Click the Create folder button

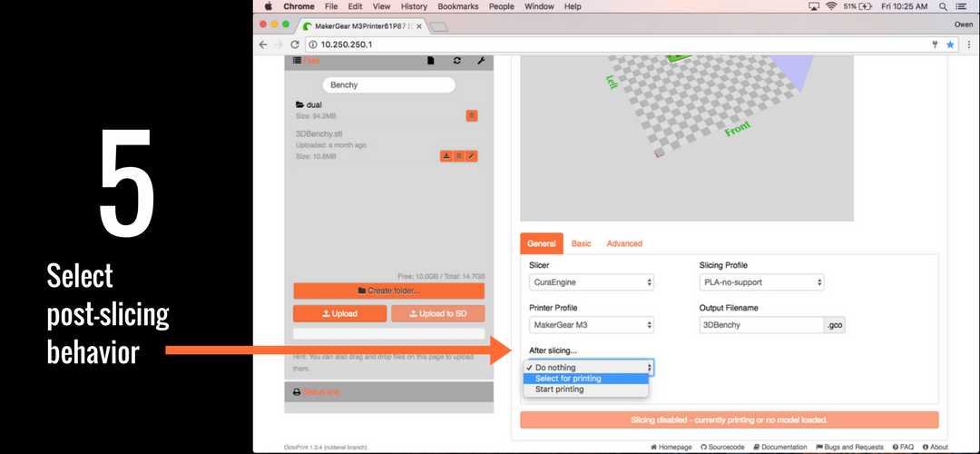tap(388, 291)
